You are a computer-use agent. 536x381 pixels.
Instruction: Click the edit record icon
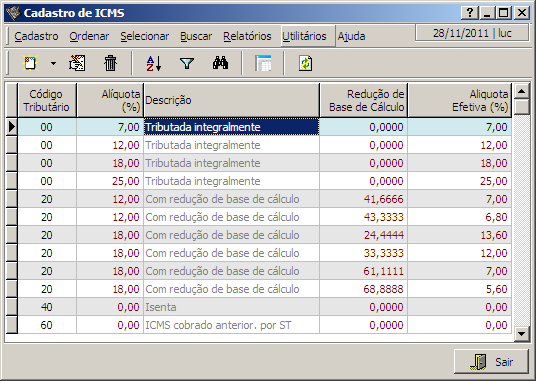77,63
